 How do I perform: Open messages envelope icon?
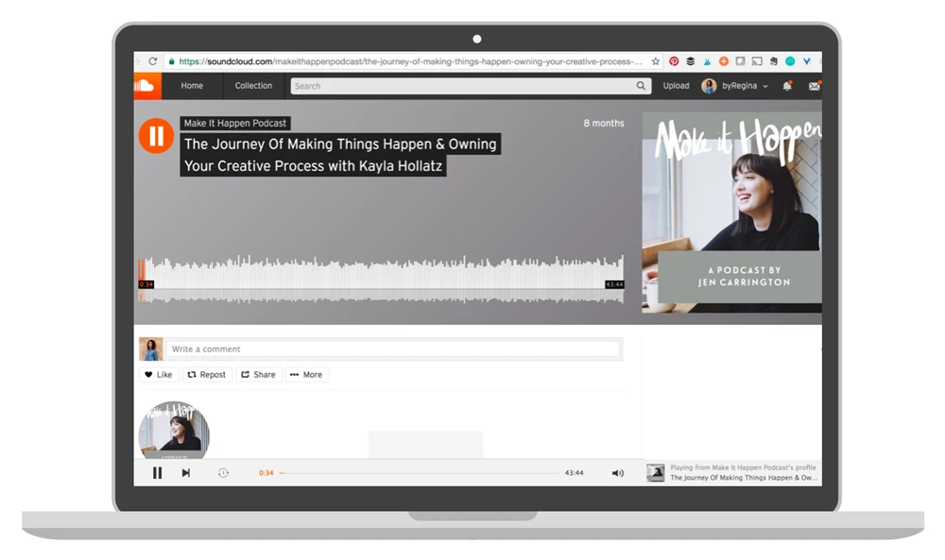coord(815,86)
